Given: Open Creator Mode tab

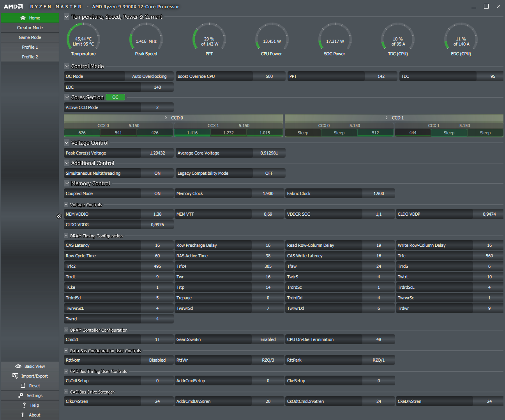Looking at the screenshot, I should click(x=30, y=28).
